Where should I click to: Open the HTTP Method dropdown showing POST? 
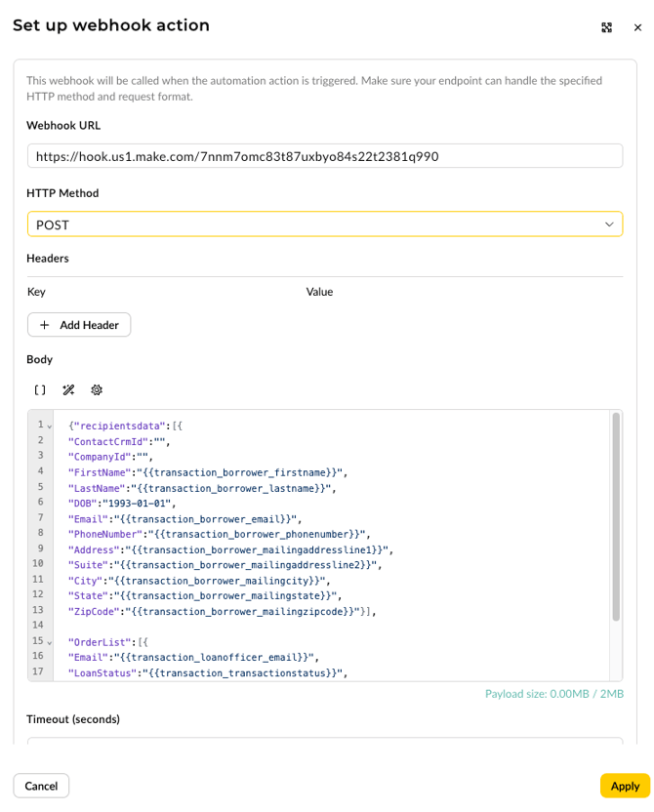tap(324, 224)
